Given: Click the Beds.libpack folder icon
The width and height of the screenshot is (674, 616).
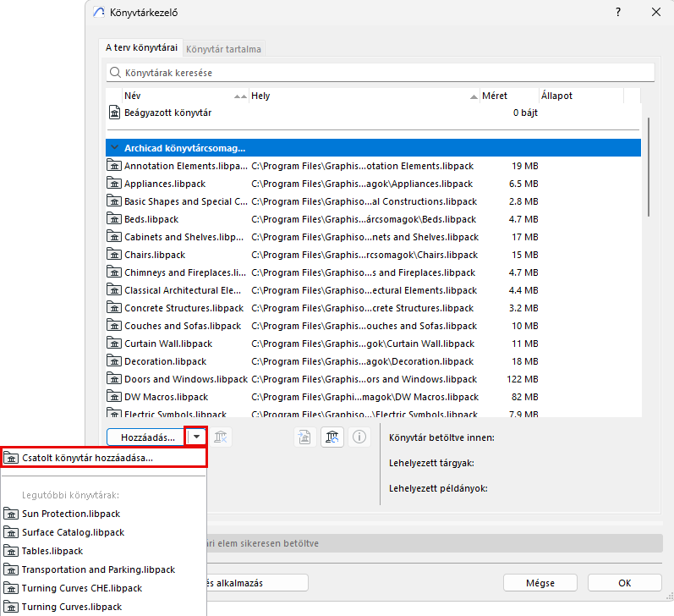Looking at the screenshot, I should point(114,219).
